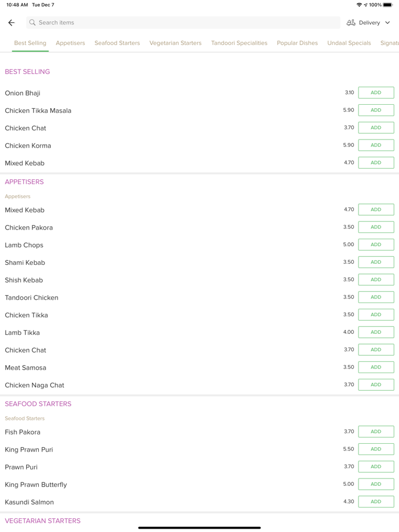Tap the back arrow icon

11,23
